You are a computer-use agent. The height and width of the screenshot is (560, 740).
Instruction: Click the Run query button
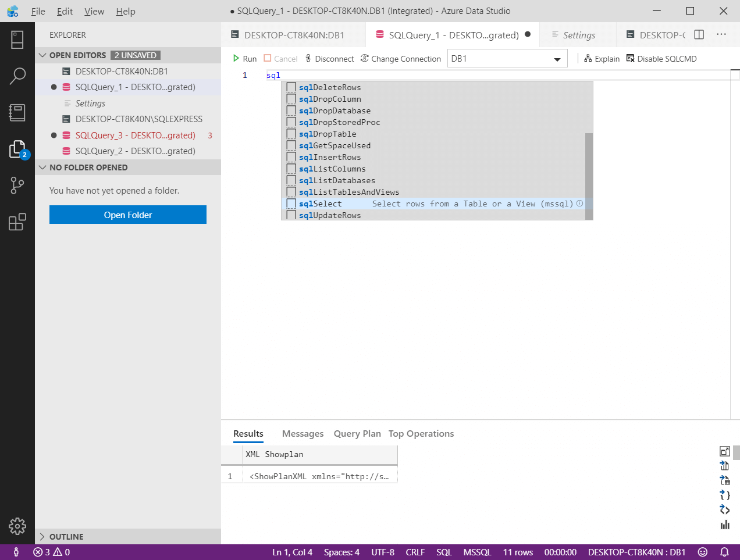245,59
